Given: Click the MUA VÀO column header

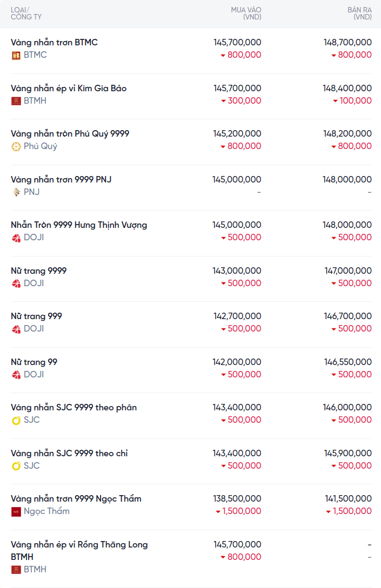Looking at the screenshot, I should (x=246, y=13).
